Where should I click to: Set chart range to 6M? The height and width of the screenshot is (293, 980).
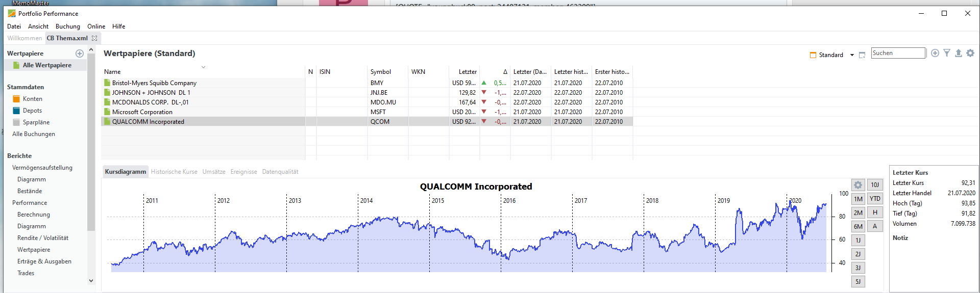click(x=858, y=226)
